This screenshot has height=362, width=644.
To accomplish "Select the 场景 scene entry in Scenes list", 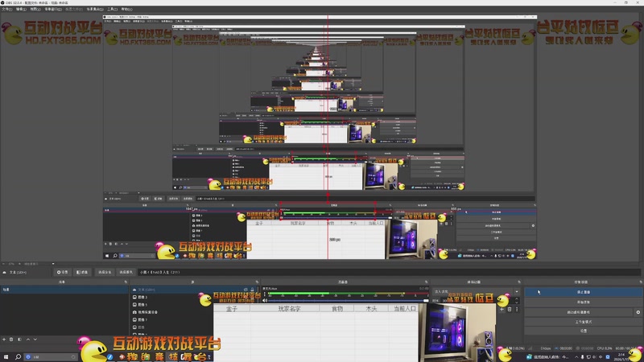I will point(64,290).
